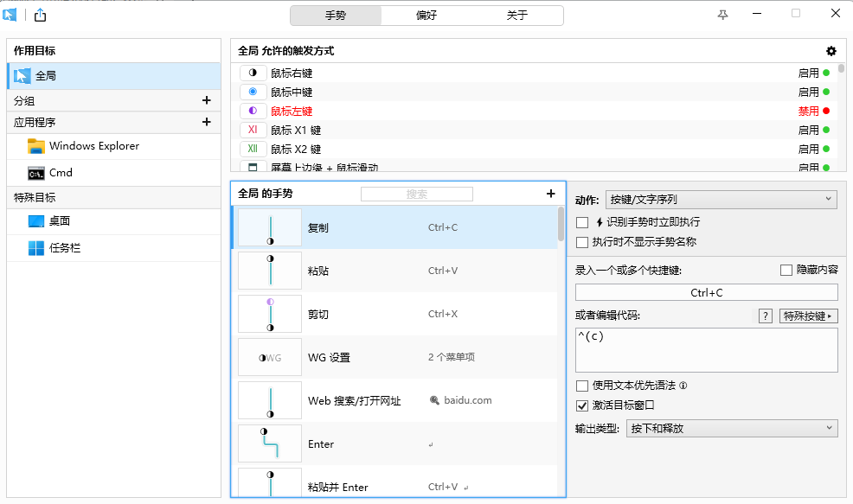
Task: Click plus icon to add new 分组
Action: click(x=206, y=100)
